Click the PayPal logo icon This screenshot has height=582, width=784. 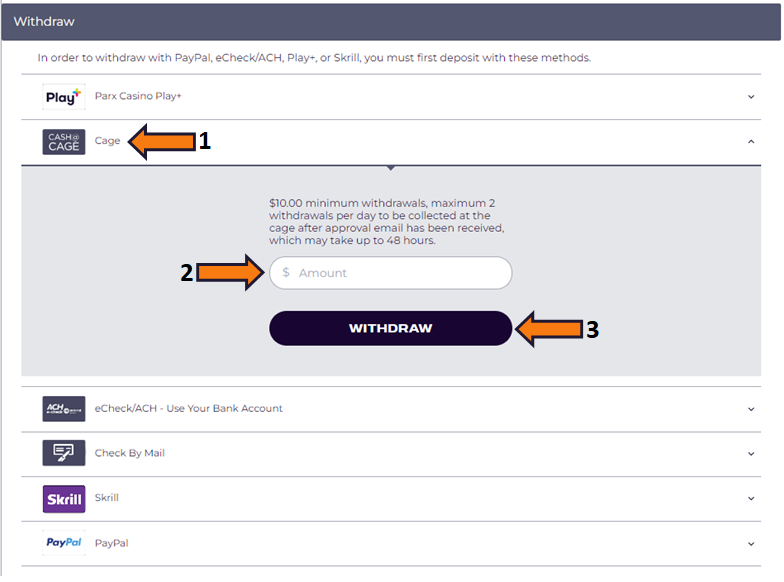pos(64,543)
